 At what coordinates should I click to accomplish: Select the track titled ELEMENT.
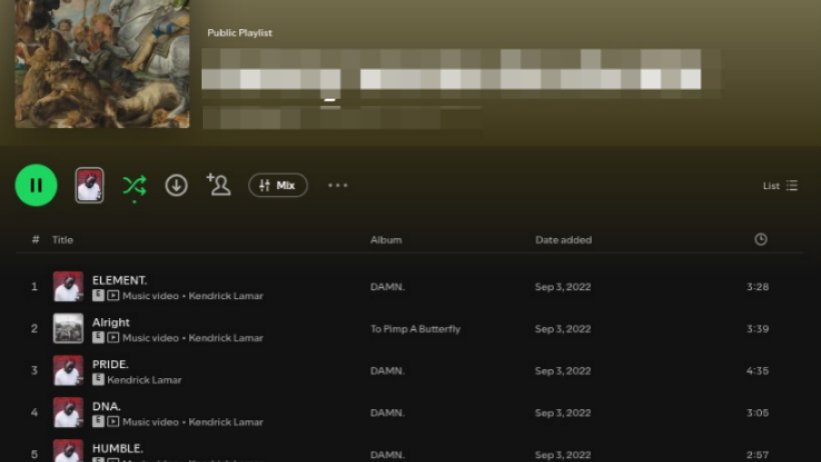tap(119, 280)
